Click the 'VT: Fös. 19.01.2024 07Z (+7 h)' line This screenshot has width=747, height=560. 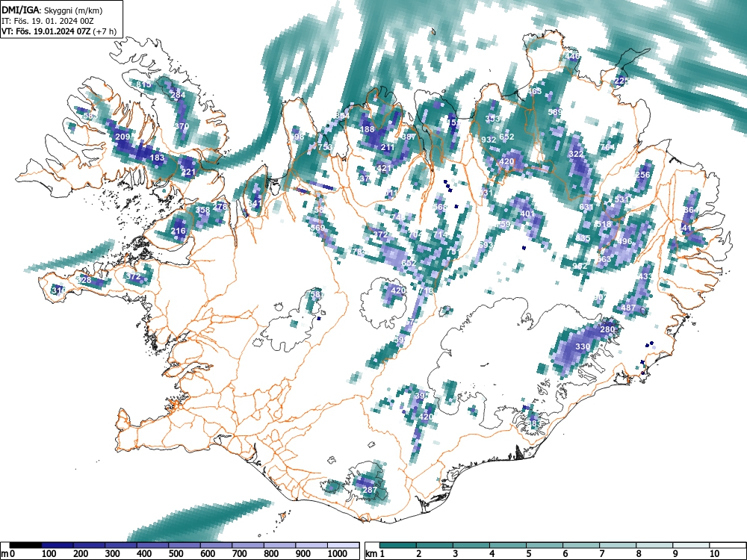[58, 32]
